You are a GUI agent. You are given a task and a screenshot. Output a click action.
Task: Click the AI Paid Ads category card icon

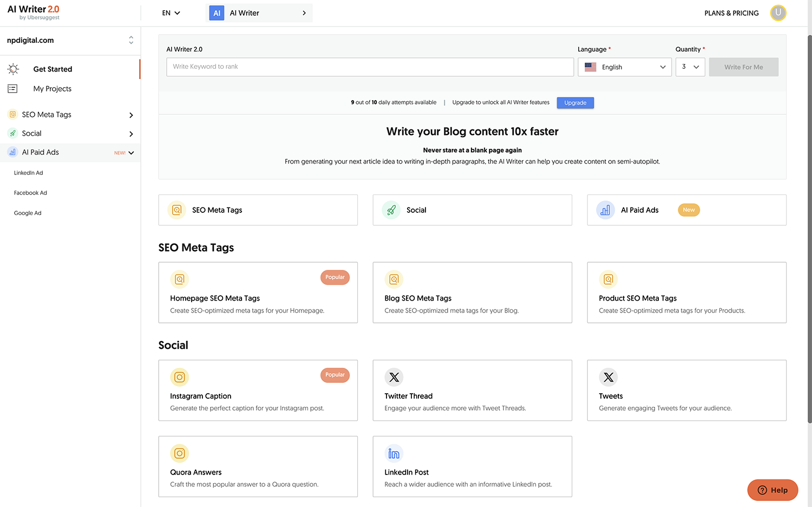pos(605,210)
